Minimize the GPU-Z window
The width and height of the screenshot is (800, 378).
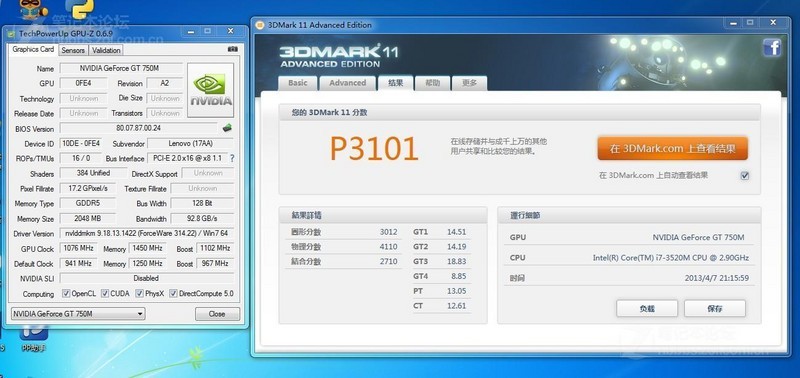[x=191, y=31]
